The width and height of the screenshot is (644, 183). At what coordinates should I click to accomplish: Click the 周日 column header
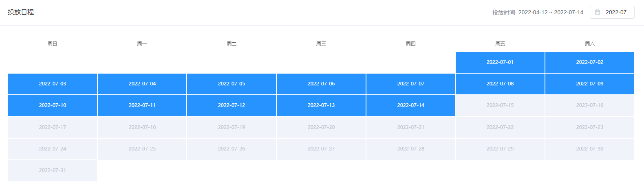(x=53, y=44)
